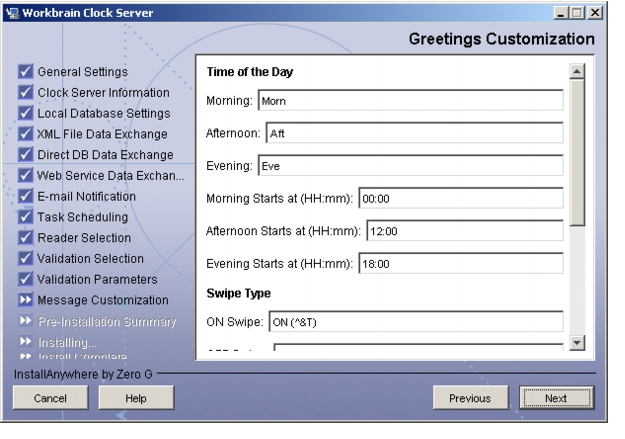Click the Direct DB Data Exchange checkmark
Viewport: 625px width, 439px height.
tap(26, 154)
